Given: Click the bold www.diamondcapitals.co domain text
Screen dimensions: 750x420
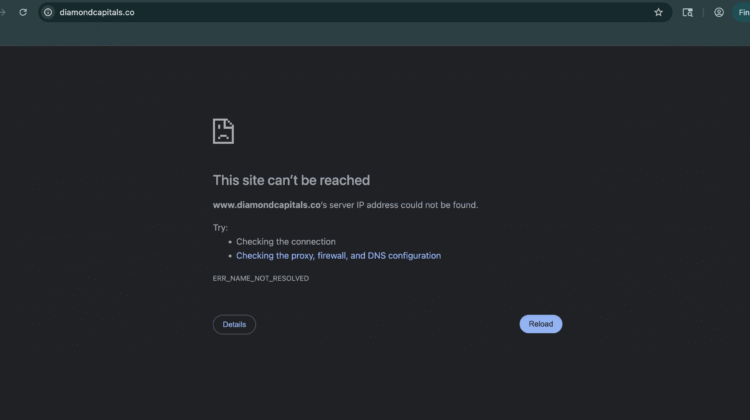Looking at the screenshot, I should pyautogui.click(x=266, y=205).
